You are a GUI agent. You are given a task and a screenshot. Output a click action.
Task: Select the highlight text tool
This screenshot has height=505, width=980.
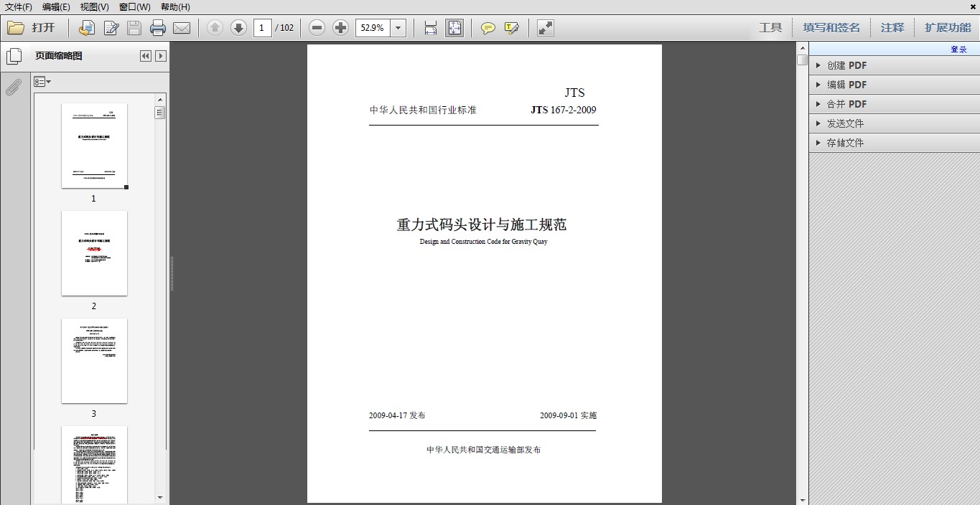click(511, 28)
